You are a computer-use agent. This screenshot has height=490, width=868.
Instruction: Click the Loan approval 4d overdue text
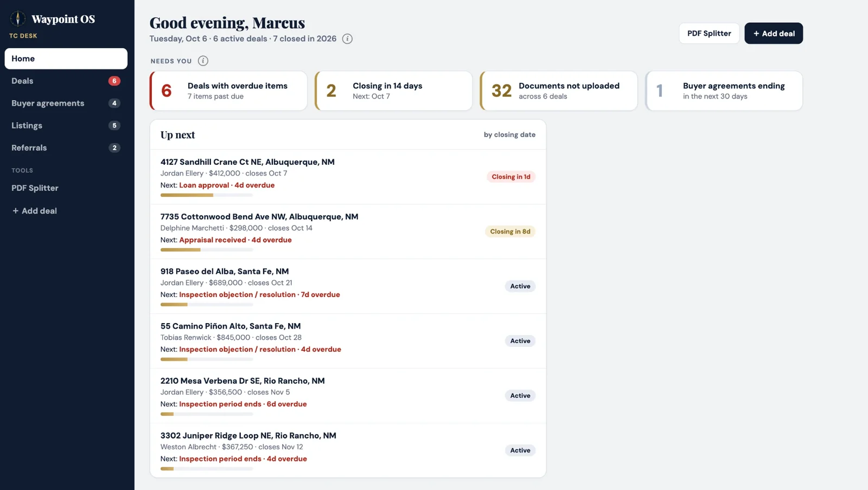click(227, 185)
